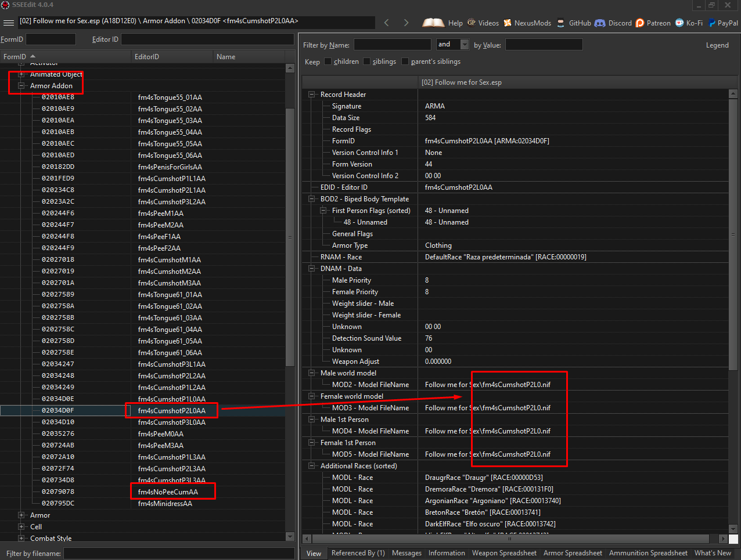Enable the Keep siblings checkbox
Screen dimensions: 741x560
click(366, 62)
